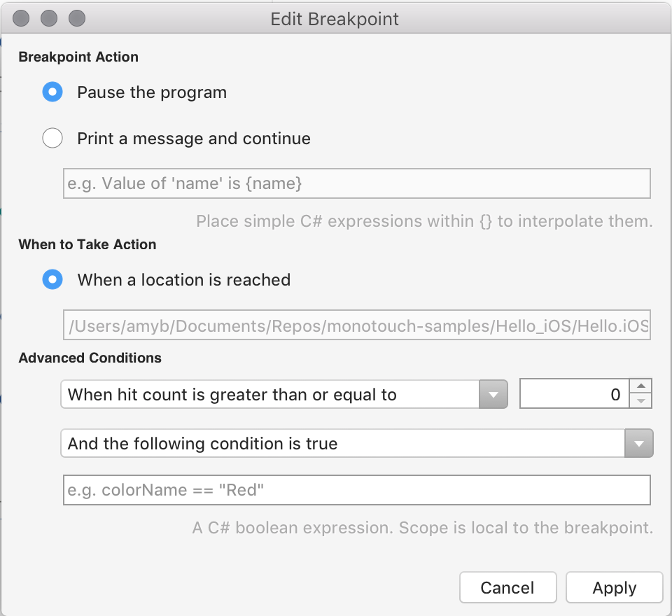Select 'Print a message and continue' option

point(52,138)
